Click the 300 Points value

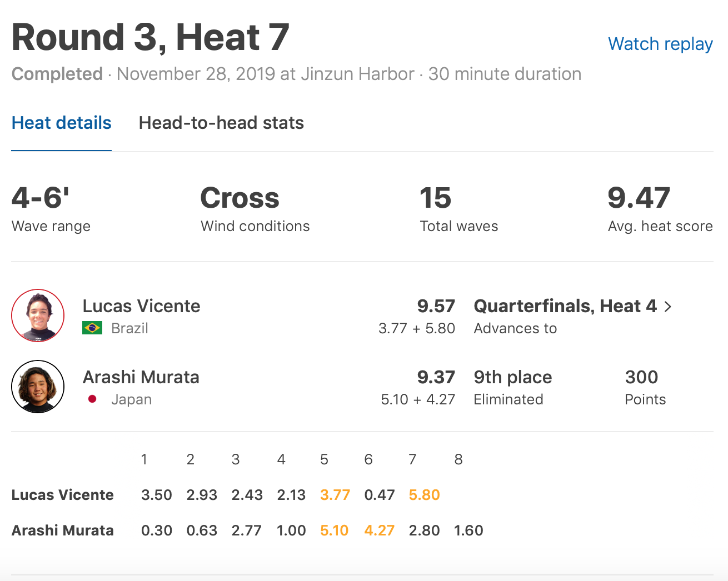click(641, 377)
